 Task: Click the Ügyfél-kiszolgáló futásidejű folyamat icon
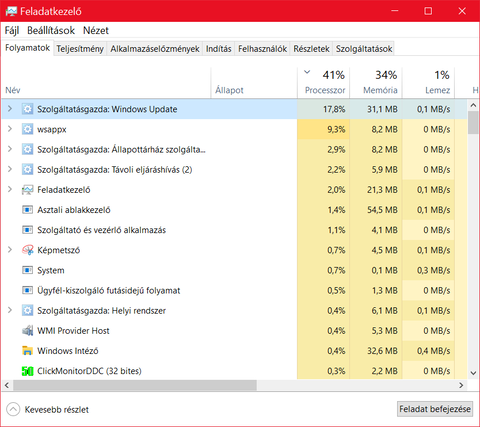click(x=27, y=290)
